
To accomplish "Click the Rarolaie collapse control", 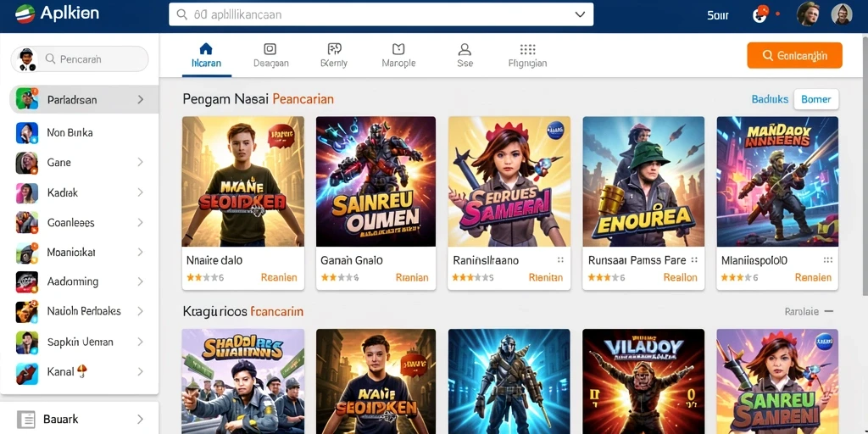I will pos(809,312).
